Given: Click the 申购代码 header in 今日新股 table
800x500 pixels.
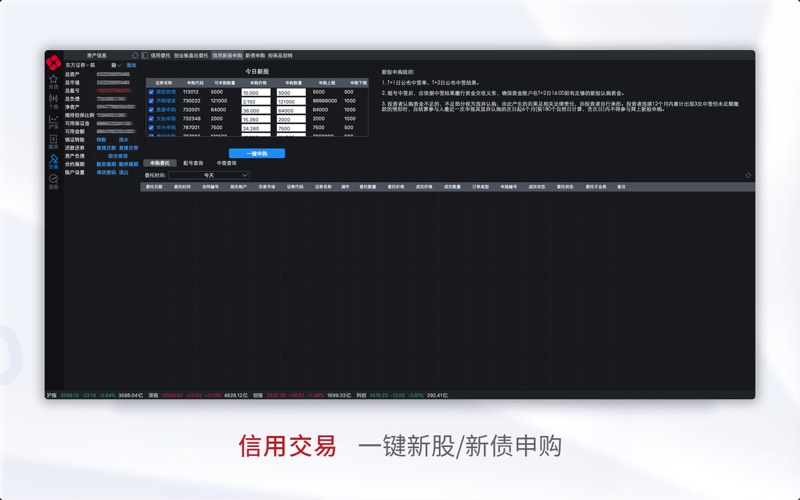Looking at the screenshot, I should click(x=195, y=83).
